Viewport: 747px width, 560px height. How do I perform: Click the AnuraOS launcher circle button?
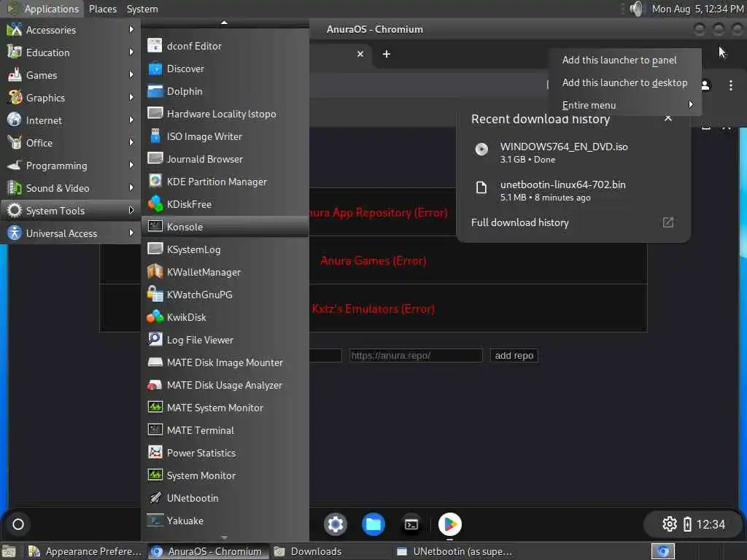pyautogui.click(x=18, y=524)
